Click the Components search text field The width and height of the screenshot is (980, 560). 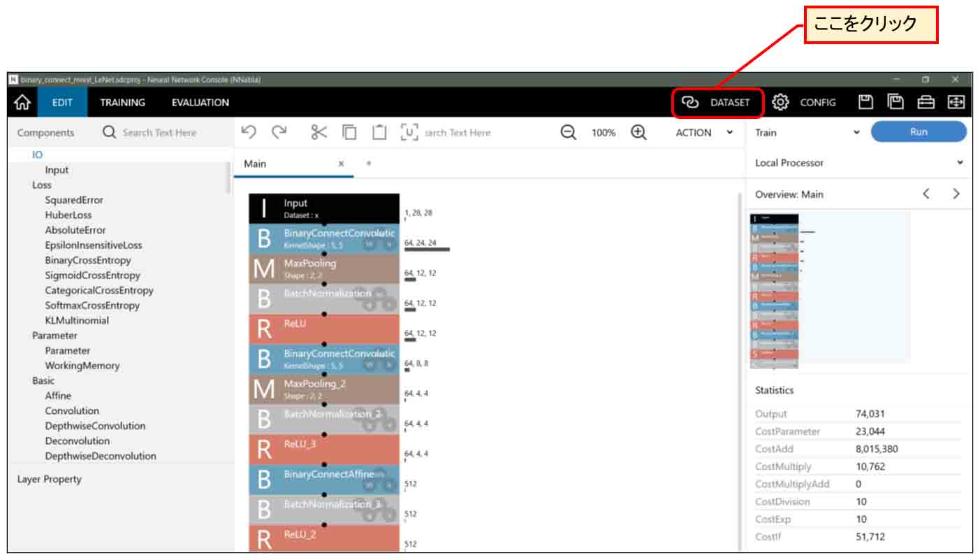[159, 133]
